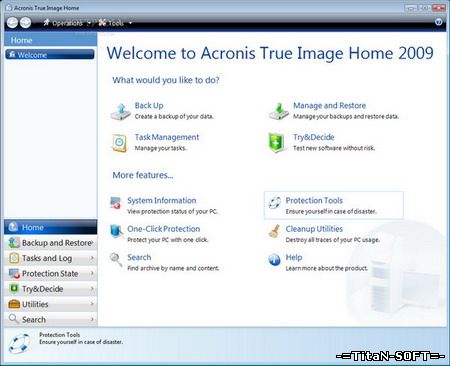Select the Protection State navigation tab
Viewport: 450px width, 366px height.
[x=51, y=273]
